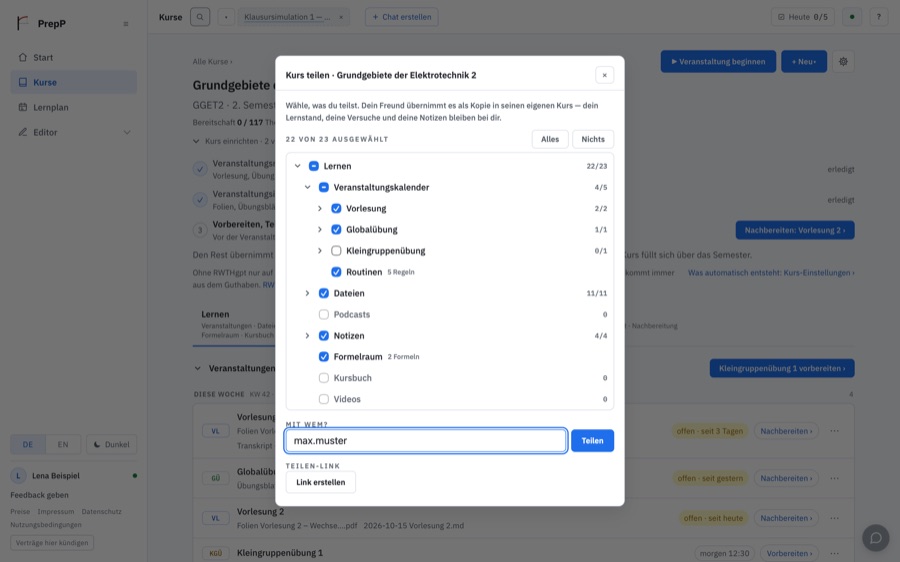This screenshot has width=900, height=562.
Task: Click Link erstellen
Action: tap(321, 482)
